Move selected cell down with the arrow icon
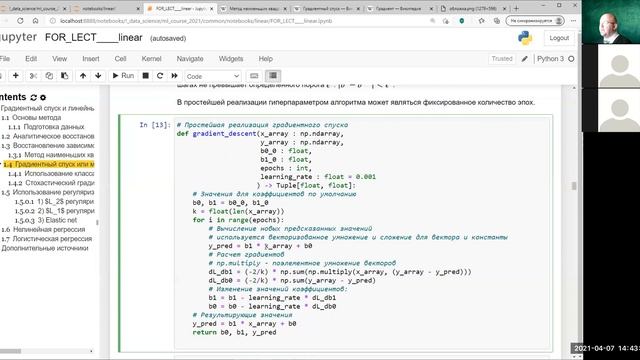 click(x=98, y=76)
